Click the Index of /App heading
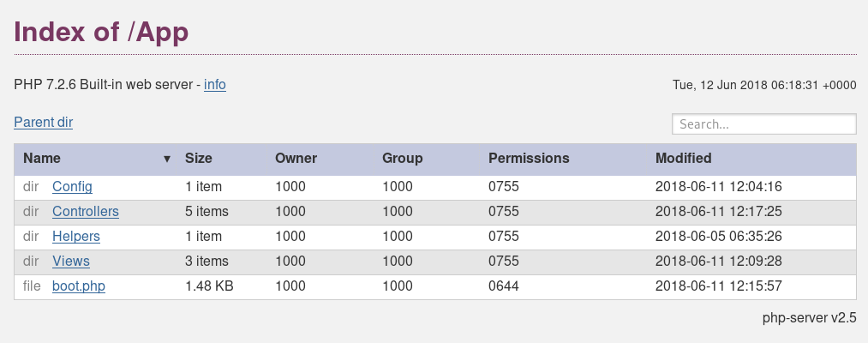This screenshot has height=343, width=868. click(x=101, y=32)
